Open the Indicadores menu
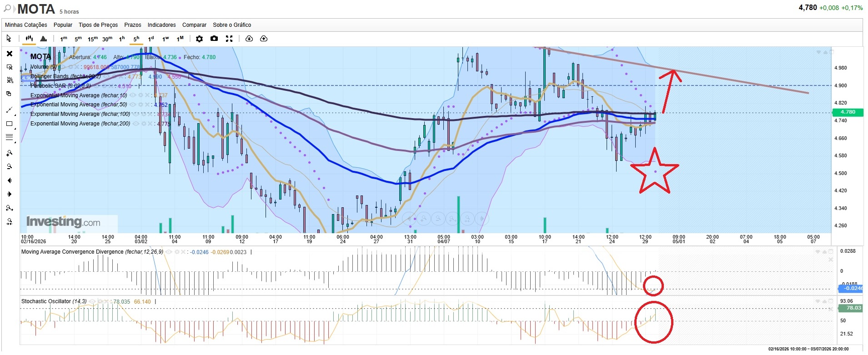This screenshot has height=355, width=868. point(161,25)
